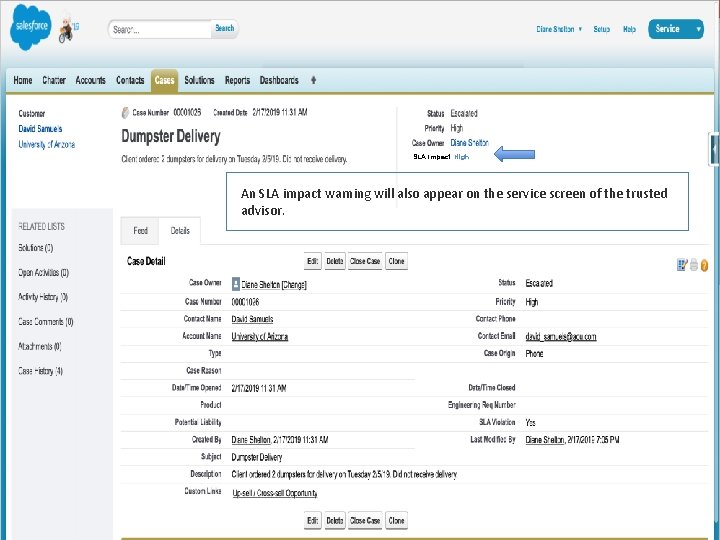Jump to Open Activities related list

click(43, 273)
